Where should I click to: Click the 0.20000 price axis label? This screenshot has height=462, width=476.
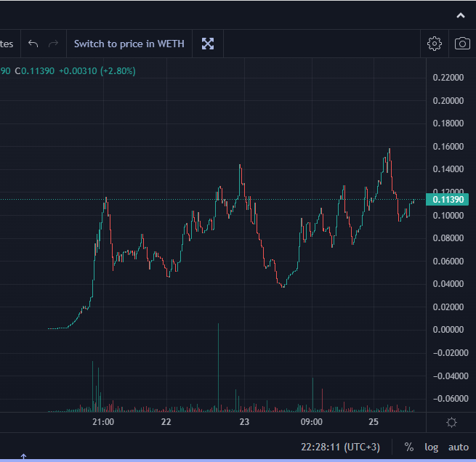pyautogui.click(x=448, y=101)
